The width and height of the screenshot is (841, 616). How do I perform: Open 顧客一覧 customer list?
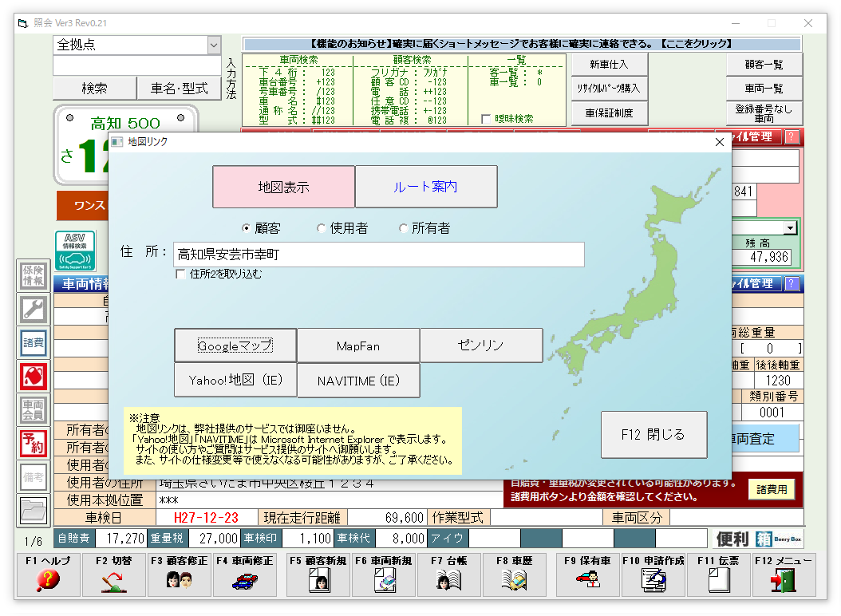click(764, 65)
